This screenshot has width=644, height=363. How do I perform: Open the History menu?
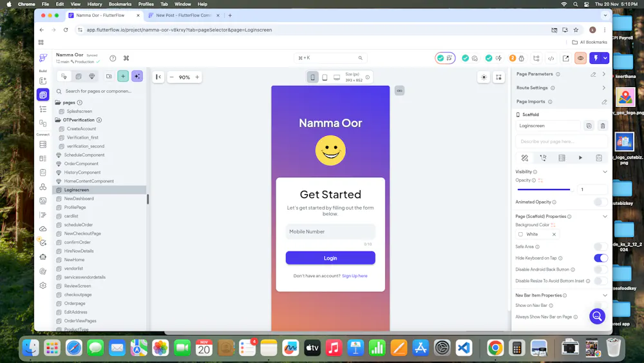[x=95, y=4]
